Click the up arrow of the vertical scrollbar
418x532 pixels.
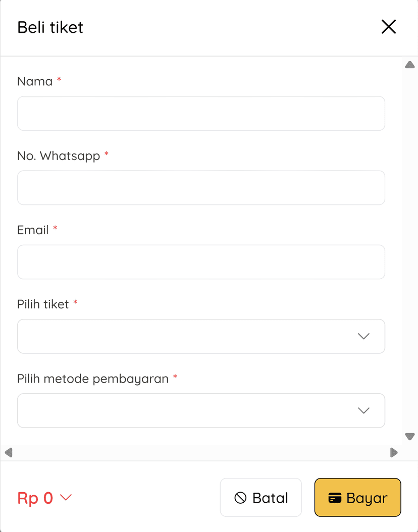[410, 64]
